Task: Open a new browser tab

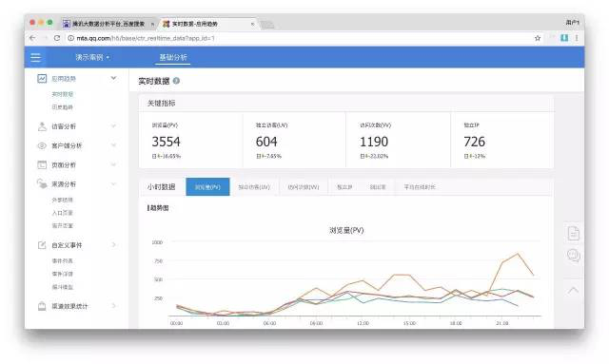Action: [267, 25]
